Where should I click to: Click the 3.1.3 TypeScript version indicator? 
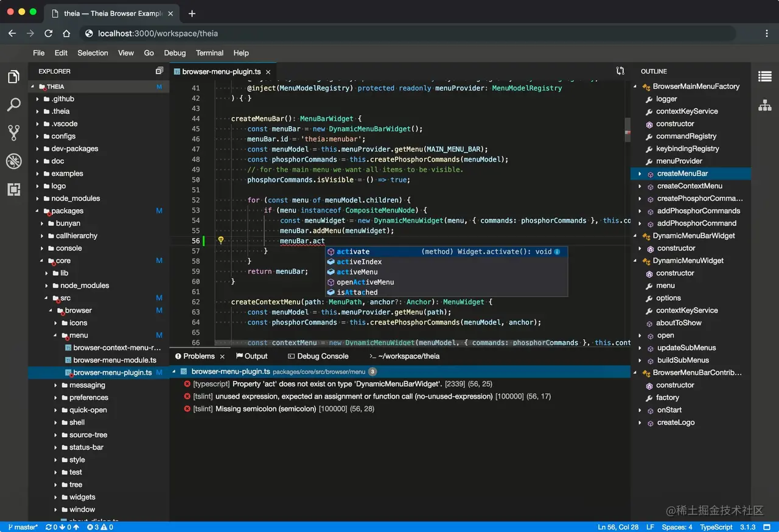click(x=747, y=527)
